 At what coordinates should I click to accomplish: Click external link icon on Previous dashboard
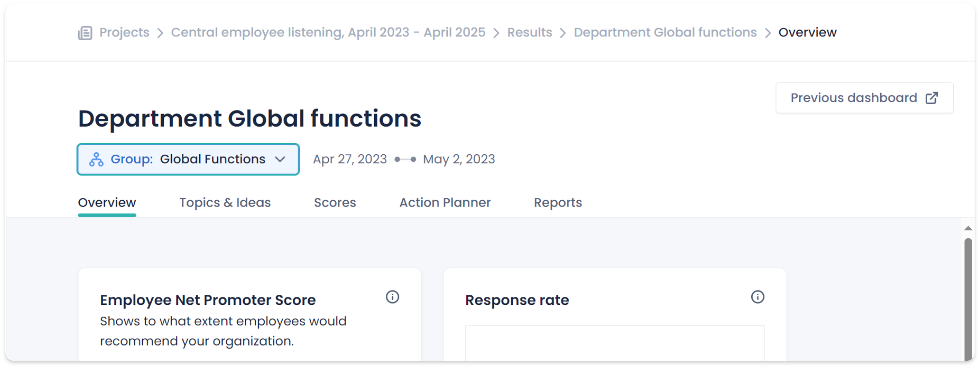pos(931,98)
